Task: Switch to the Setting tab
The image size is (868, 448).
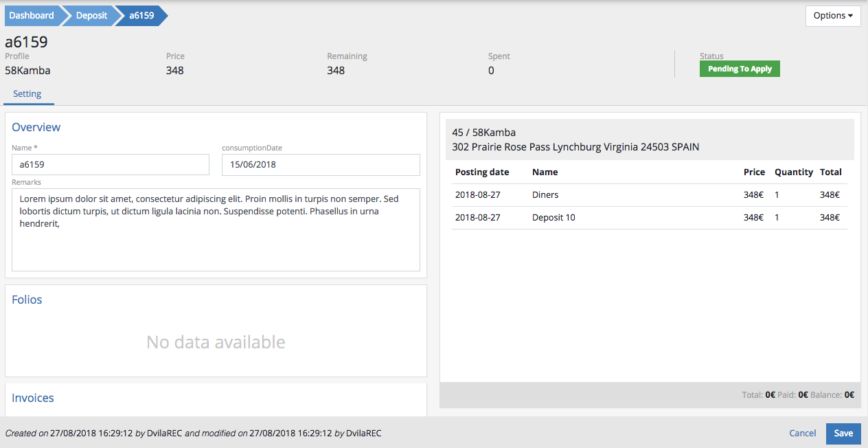Action: tap(27, 94)
